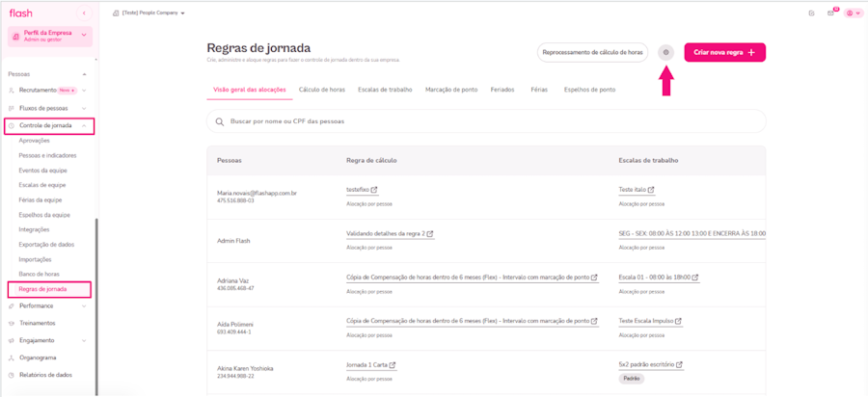This screenshot has width=868, height=397.
Task: Open Integrações in the sidebar
Action: click(35, 229)
